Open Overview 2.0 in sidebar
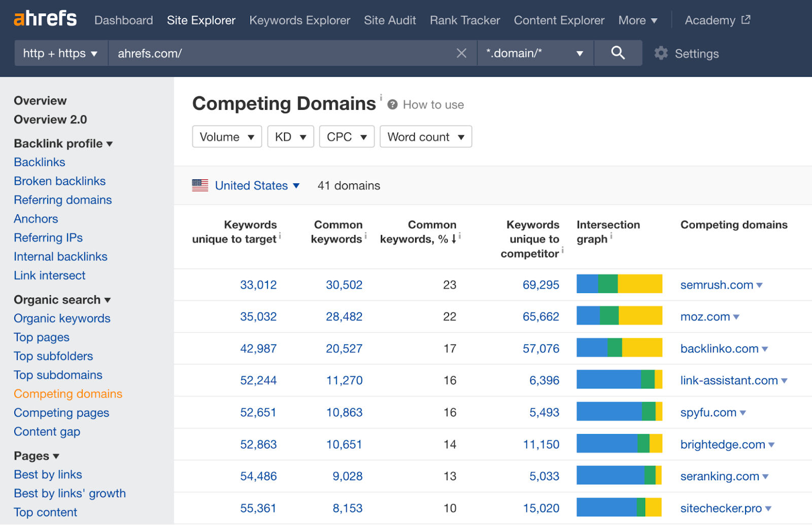The height and width of the screenshot is (525, 812). point(50,119)
